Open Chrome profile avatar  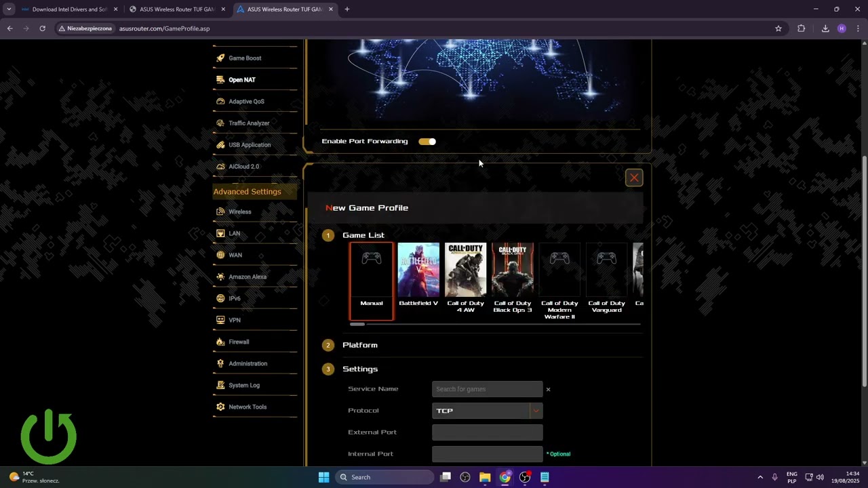pos(842,28)
